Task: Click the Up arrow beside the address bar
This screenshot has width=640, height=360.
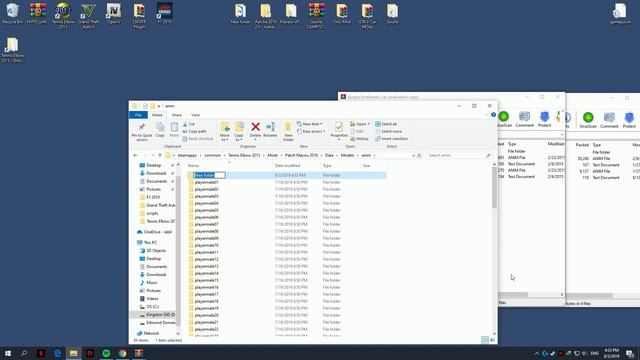Action: [160, 156]
